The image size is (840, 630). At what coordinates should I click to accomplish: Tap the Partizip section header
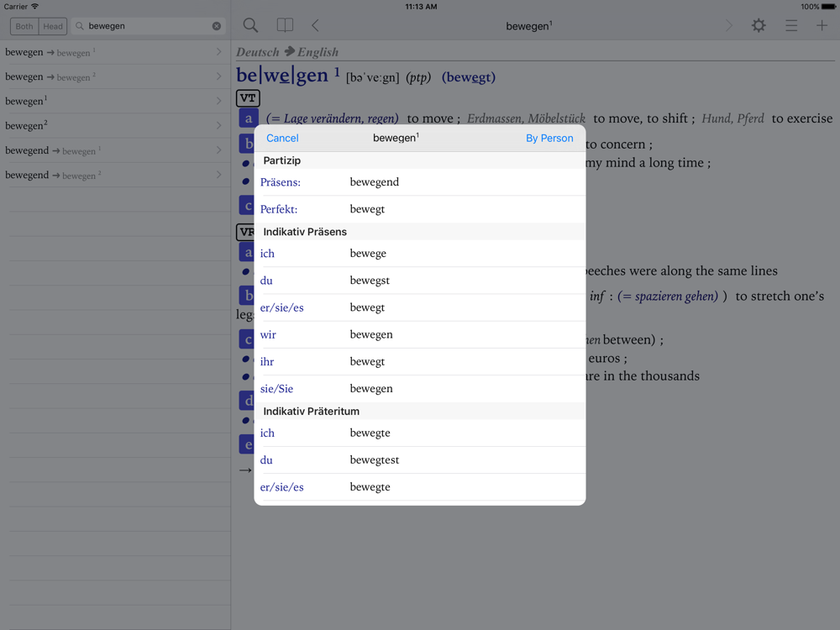point(419,160)
